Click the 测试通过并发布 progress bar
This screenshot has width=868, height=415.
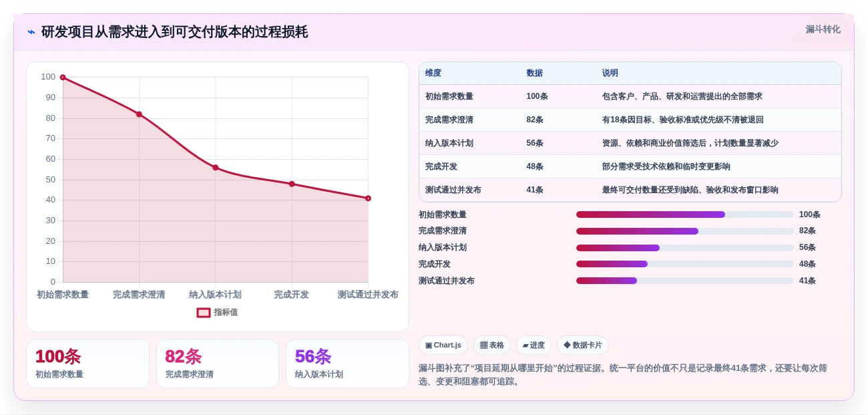coord(685,281)
